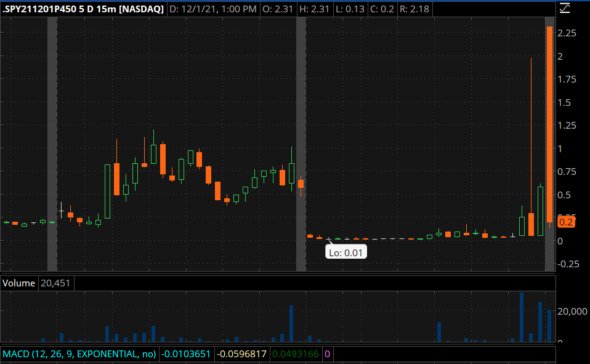Click MACD average value -0.0596817
The width and height of the screenshot is (590, 364).
pyautogui.click(x=242, y=354)
